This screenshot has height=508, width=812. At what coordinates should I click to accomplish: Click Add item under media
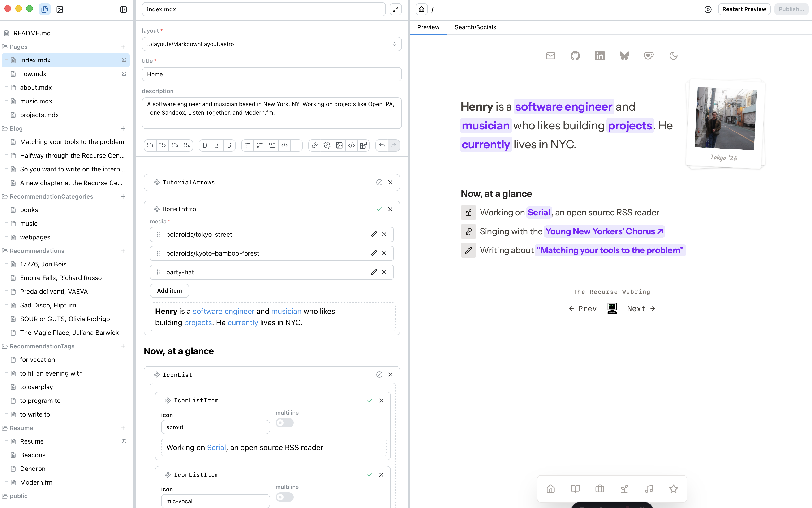pyautogui.click(x=169, y=291)
